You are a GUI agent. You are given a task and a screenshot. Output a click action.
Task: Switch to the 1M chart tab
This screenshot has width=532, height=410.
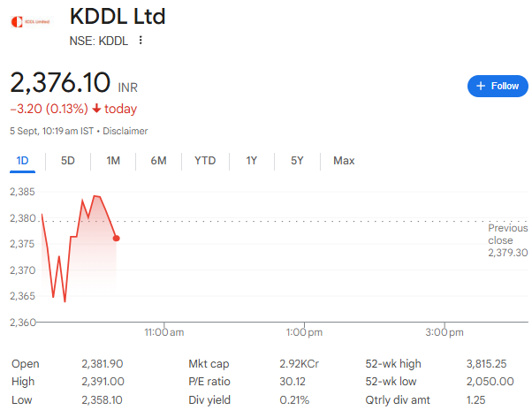pyautogui.click(x=113, y=161)
